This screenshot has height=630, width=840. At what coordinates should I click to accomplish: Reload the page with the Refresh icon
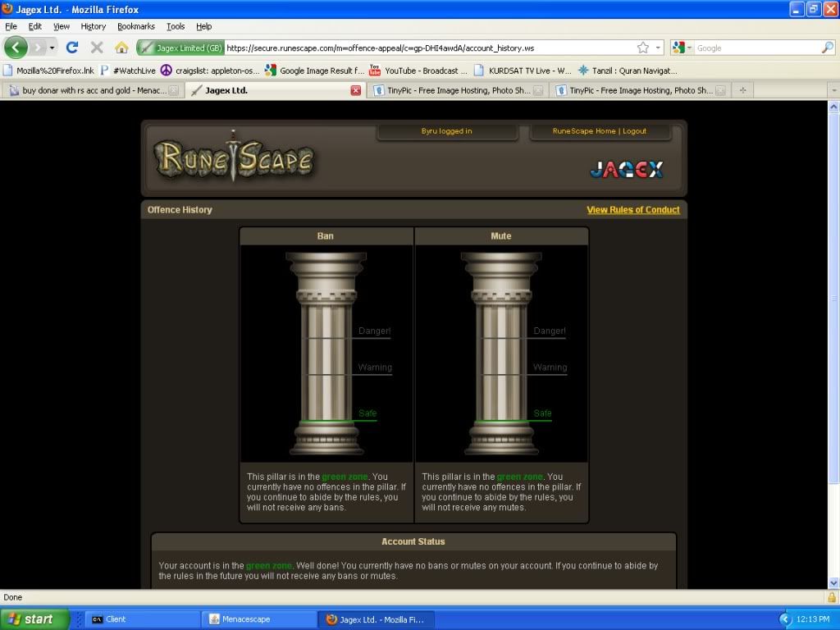click(x=72, y=48)
